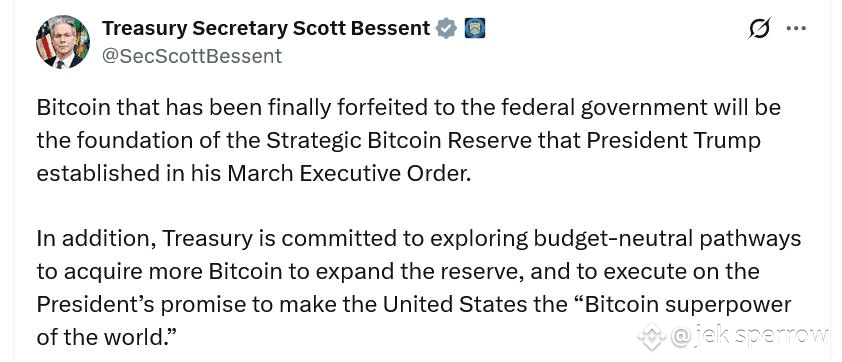Click the Treasury Secretary Scott Bessent display name

point(266,28)
